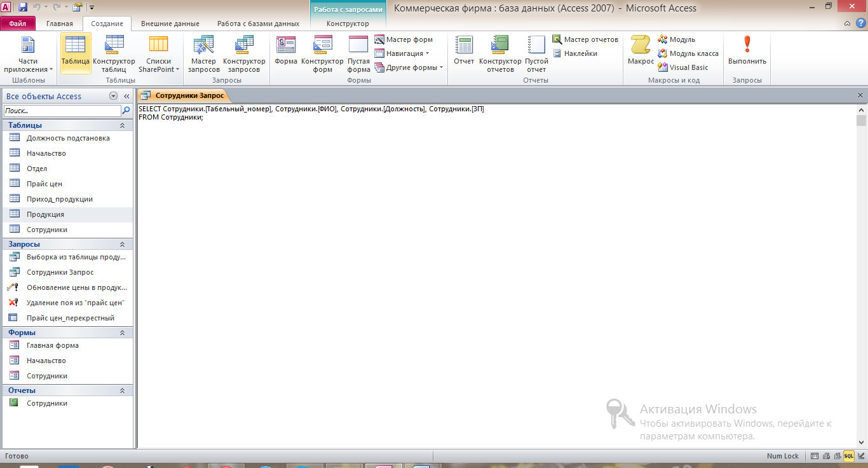
Task: Switch to Datasheet view in status bar
Action: pyautogui.click(x=815, y=456)
